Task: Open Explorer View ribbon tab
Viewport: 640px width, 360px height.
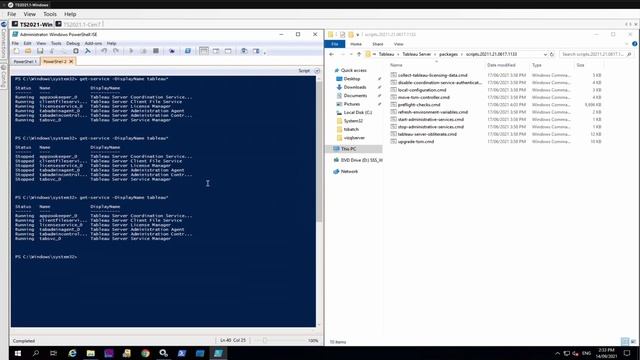Action: (x=398, y=44)
